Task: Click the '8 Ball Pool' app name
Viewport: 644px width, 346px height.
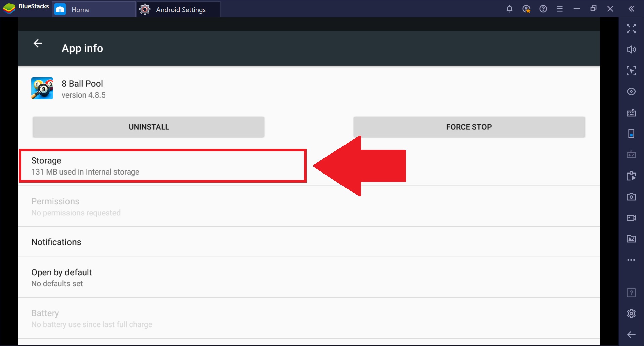Action: pos(82,84)
